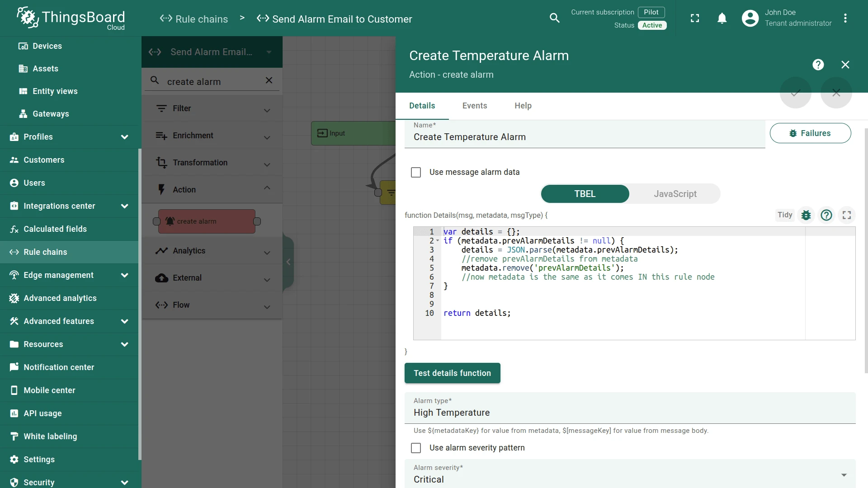
Task: Expand the Analytics node category
Action: 212,251
